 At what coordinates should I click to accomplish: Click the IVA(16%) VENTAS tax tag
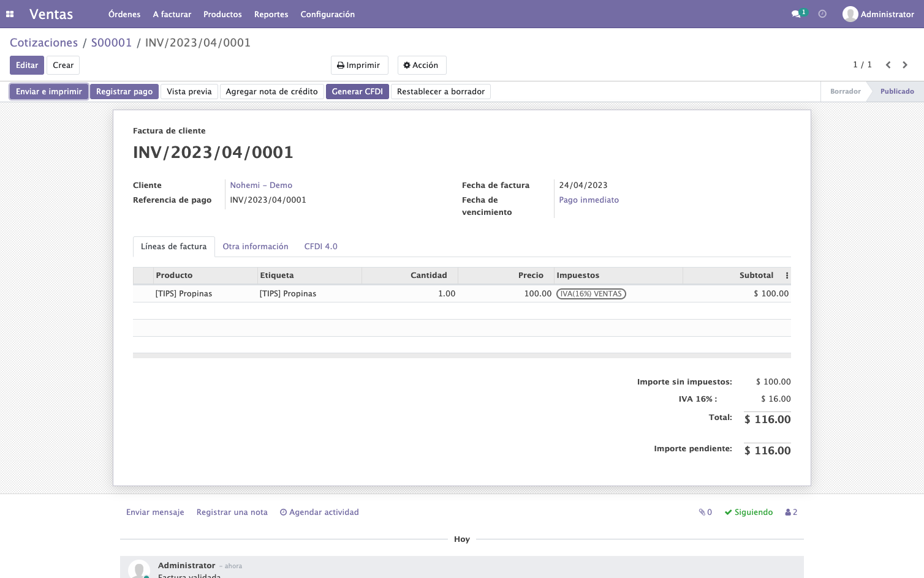[x=591, y=294]
